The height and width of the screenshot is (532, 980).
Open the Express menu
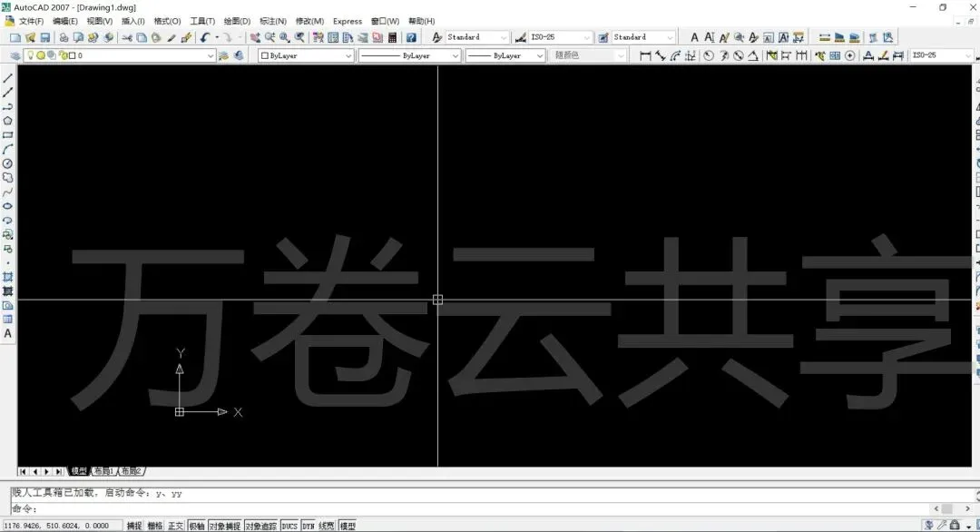click(x=348, y=21)
